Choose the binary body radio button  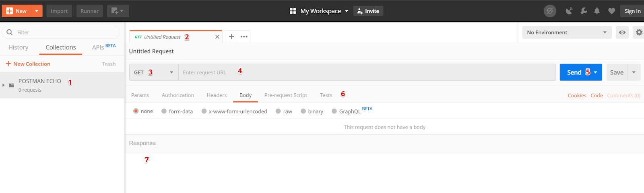click(x=303, y=111)
